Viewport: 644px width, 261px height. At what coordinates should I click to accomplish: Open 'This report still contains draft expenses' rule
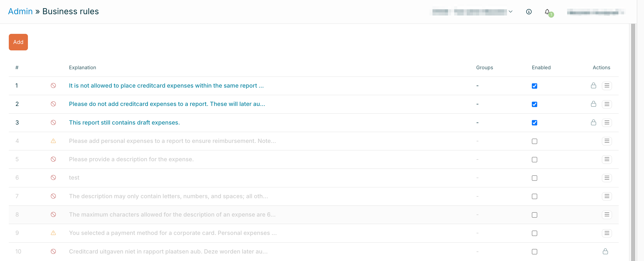[124, 122]
